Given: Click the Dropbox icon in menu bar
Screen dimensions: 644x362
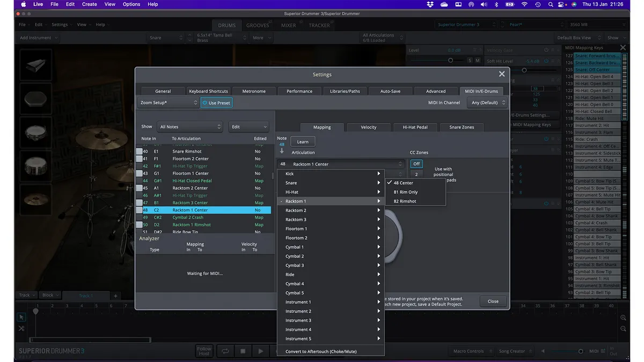Looking at the screenshot, I should [x=430, y=4].
